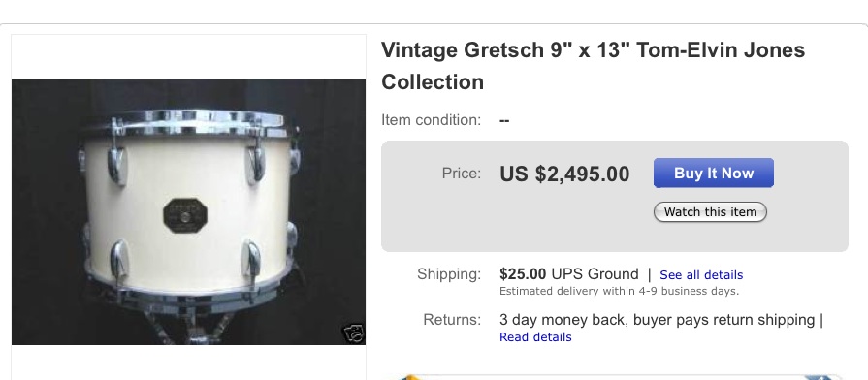The height and width of the screenshot is (380, 868).
Task: Click the estimated delivery 4-9 business days note
Action: pyautogui.click(x=619, y=291)
